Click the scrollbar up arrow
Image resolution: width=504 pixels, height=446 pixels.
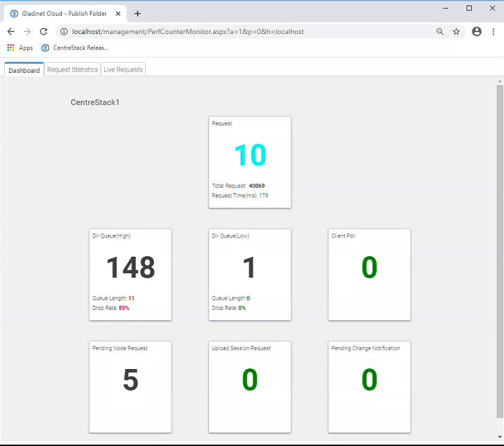[x=500, y=82]
